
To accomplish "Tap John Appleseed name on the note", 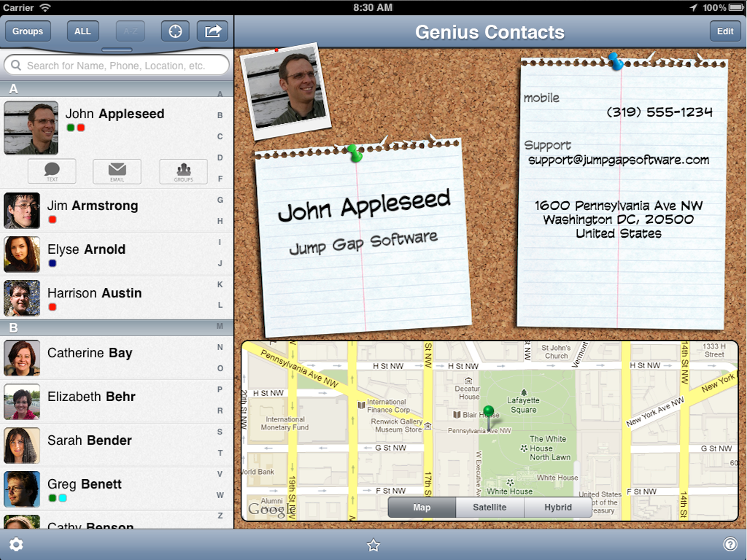I will (x=364, y=206).
